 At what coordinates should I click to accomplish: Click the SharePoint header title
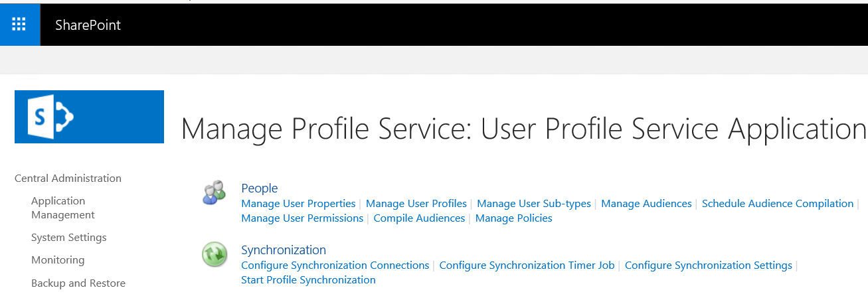[x=88, y=25]
